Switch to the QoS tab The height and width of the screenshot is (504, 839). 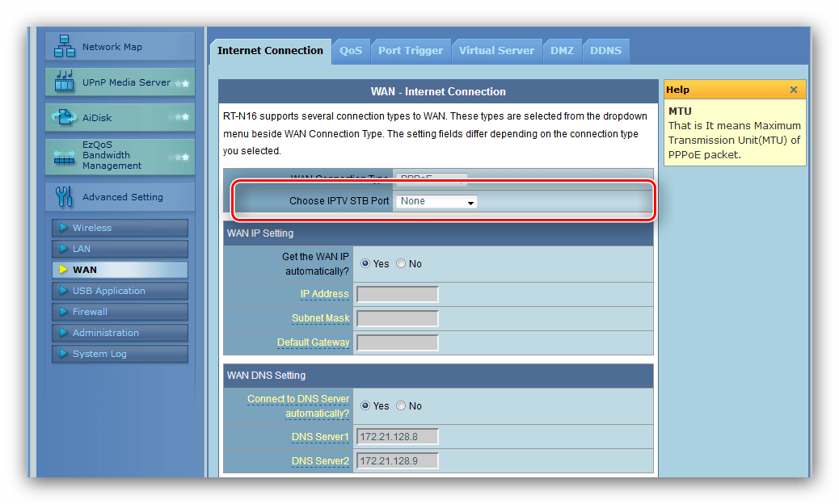[x=351, y=51]
